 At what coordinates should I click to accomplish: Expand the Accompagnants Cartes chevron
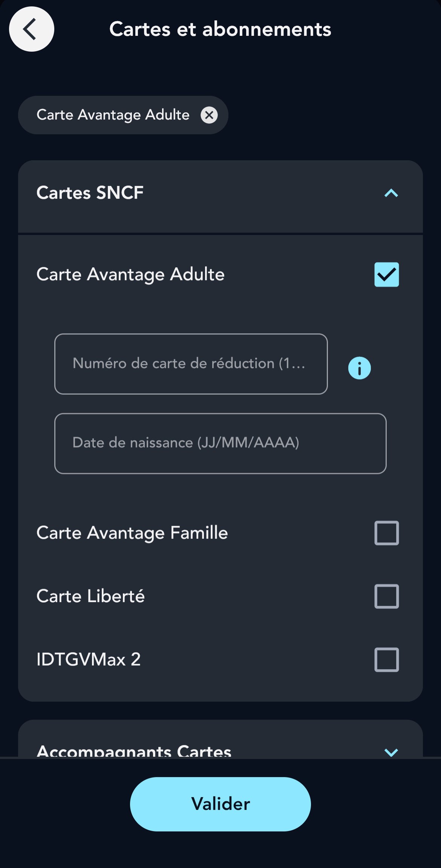(391, 752)
